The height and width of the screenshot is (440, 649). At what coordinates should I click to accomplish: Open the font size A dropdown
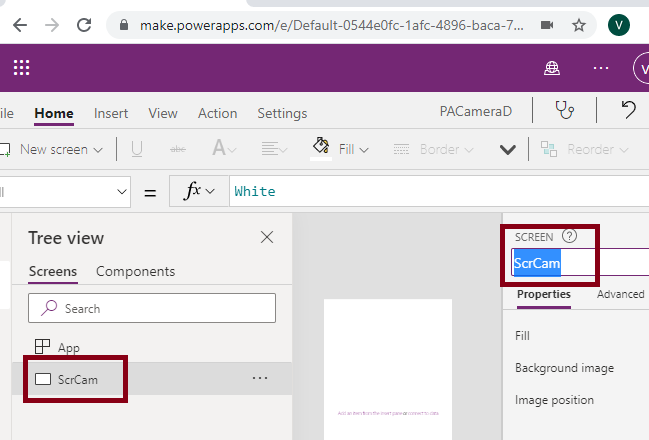pos(224,148)
